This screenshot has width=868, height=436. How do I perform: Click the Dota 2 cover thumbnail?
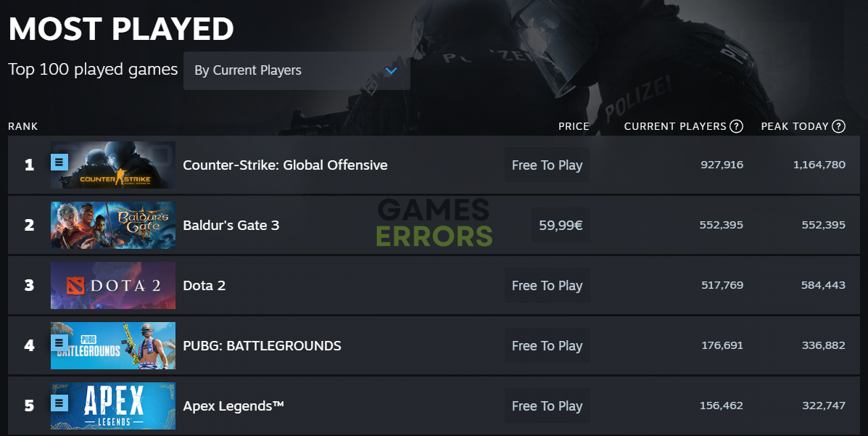(x=113, y=285)
